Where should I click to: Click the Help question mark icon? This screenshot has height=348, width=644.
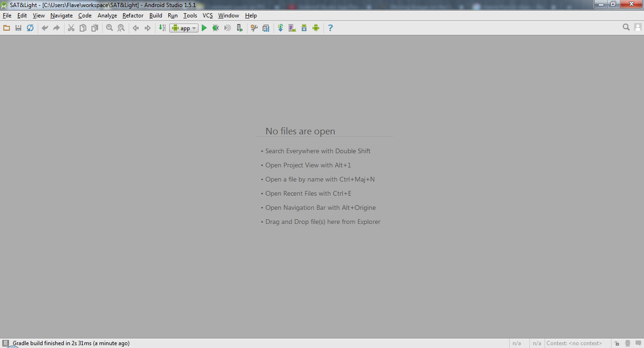click(x=330, y=28)
